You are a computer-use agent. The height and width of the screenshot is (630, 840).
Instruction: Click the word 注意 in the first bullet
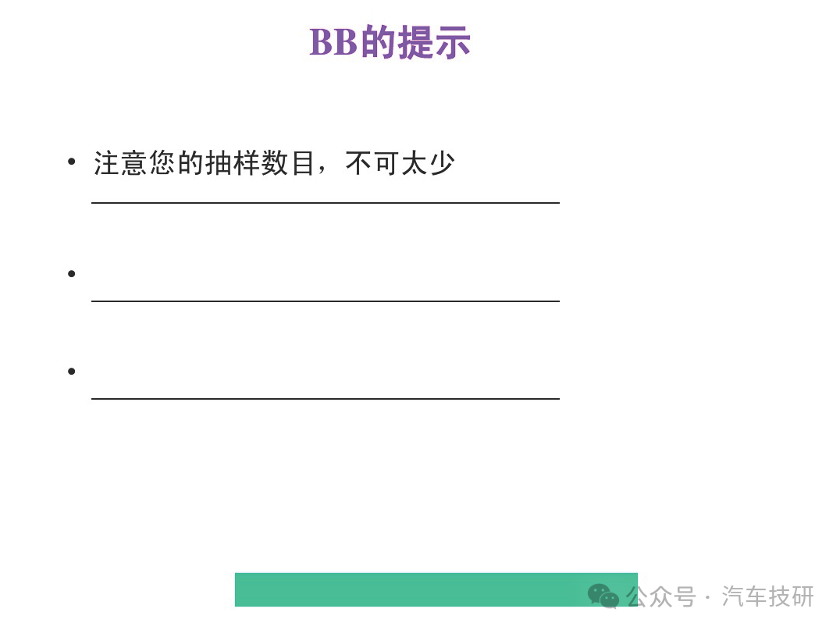click(120, 163)
